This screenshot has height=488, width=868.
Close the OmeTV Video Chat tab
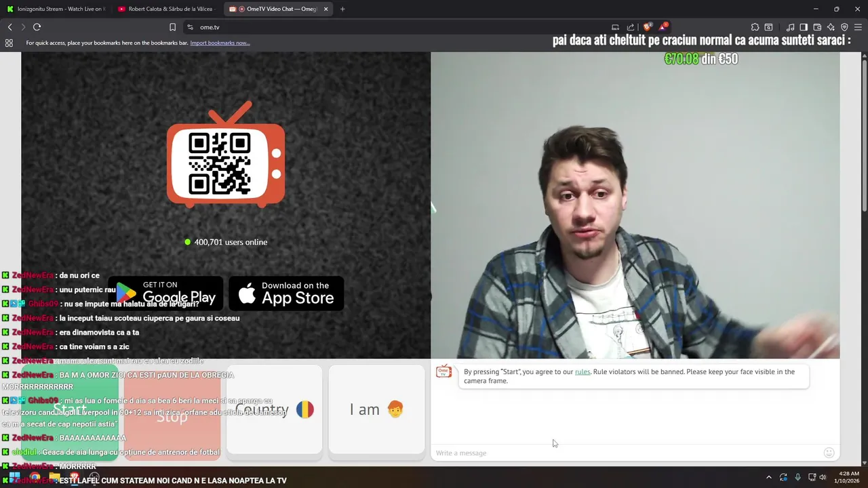pyautogui.click(x=326, y=9)
